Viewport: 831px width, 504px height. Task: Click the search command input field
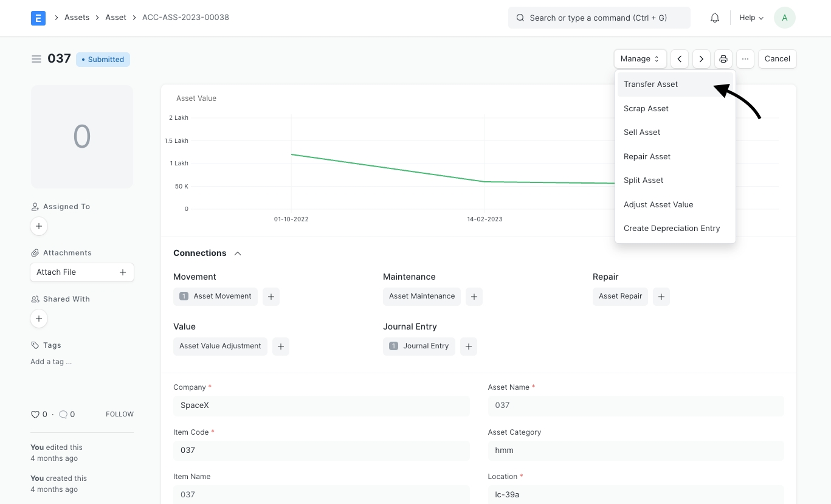click(x=599, y=18)
